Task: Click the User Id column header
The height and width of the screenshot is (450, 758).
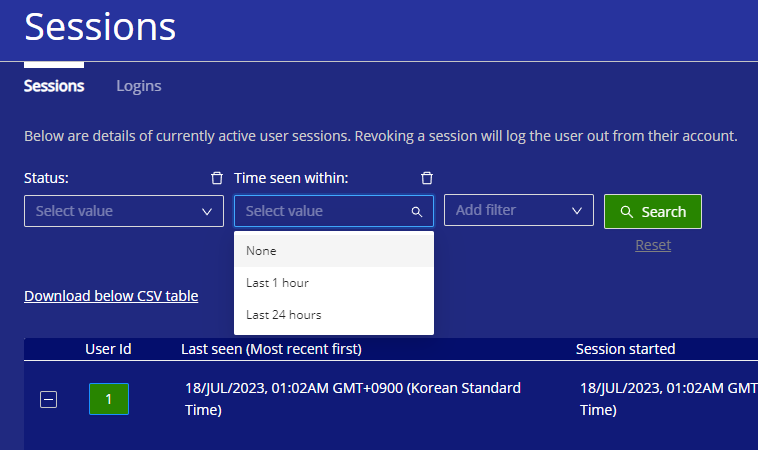Action: (108, 349)
